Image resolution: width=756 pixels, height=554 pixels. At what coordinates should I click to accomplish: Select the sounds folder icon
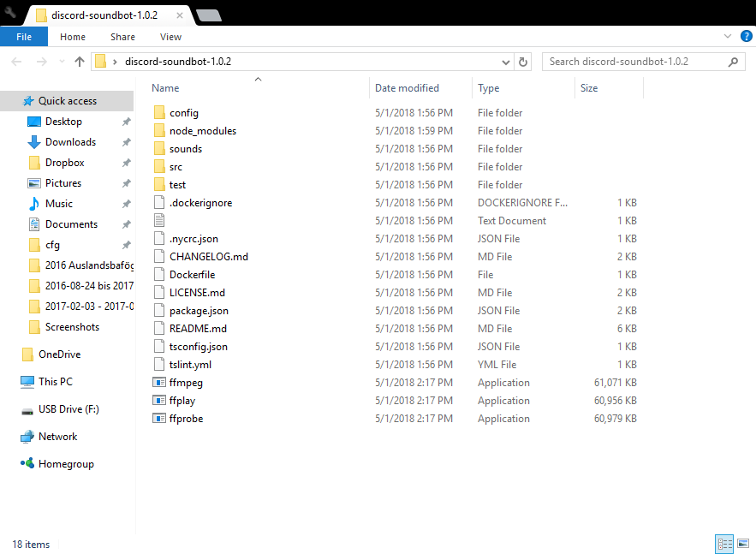click(159, 149)
